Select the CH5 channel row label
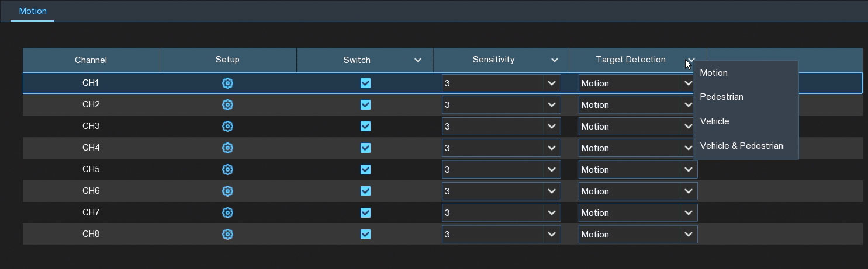The height and width of the screenshot is (269, 868). point(91,170)
